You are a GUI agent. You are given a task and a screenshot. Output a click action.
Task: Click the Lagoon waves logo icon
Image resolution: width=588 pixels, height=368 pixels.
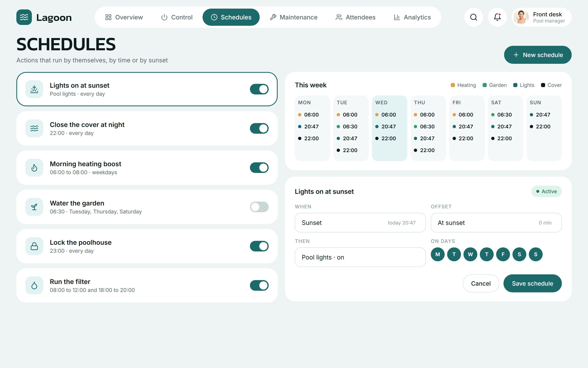click(24, 17)
